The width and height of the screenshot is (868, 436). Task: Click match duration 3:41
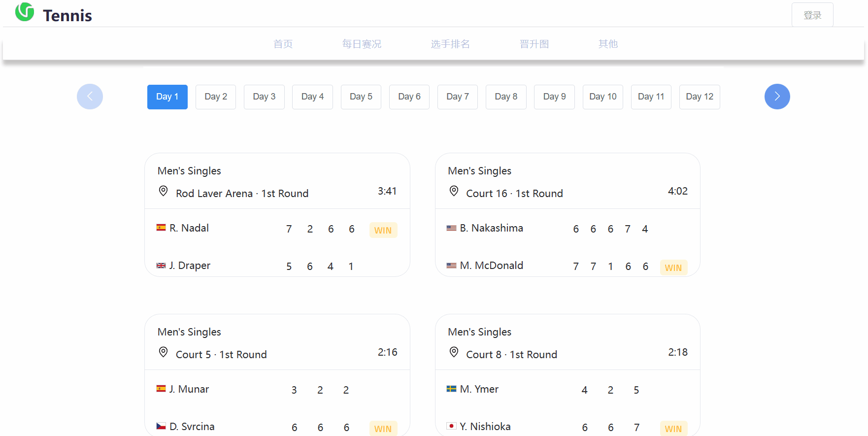[x=387, y=191]
